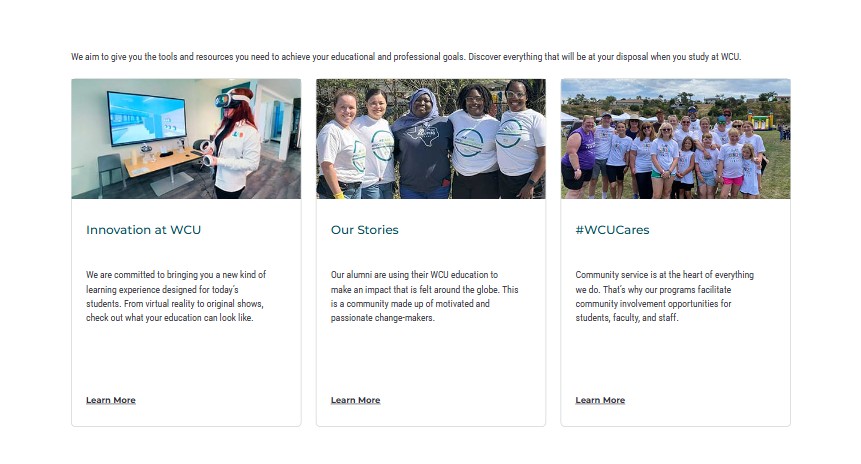Click the inflatable bounce house in the photo

pos(761,121)
